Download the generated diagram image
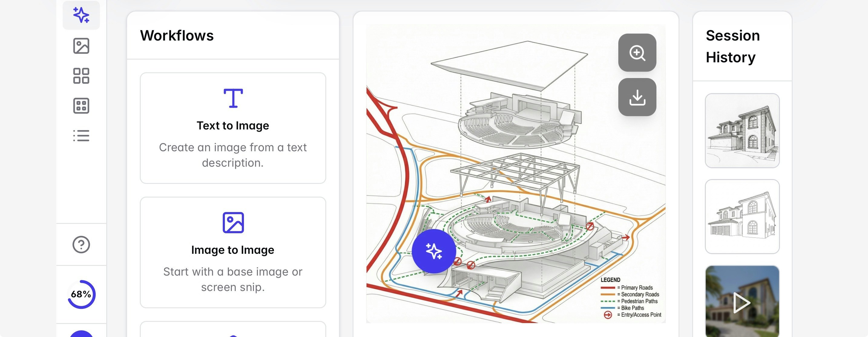Viewport: 868px width, 337px height. click(637, 97)
